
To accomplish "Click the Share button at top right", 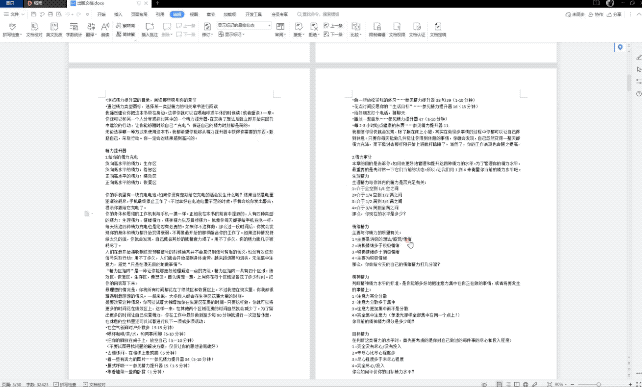I will (x=614, y=14).
